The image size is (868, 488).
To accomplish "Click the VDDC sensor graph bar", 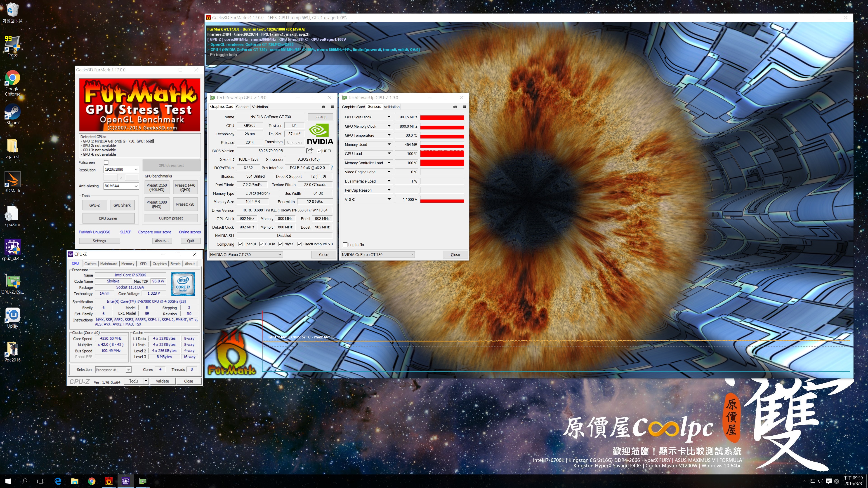I will [x=442, y=200].
